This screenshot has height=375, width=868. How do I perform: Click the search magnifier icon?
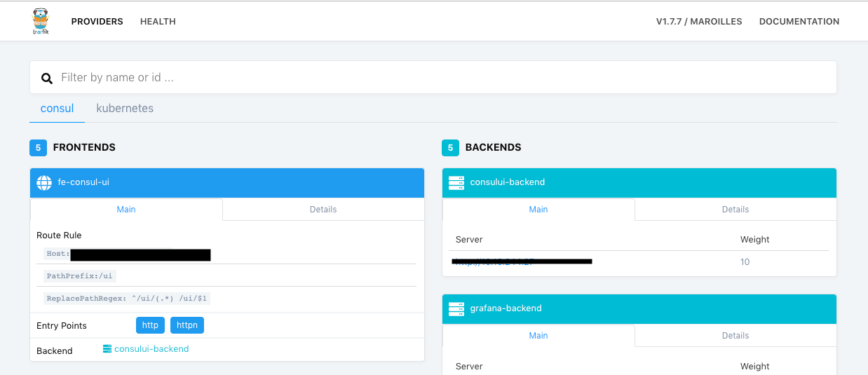click(47, 79)
